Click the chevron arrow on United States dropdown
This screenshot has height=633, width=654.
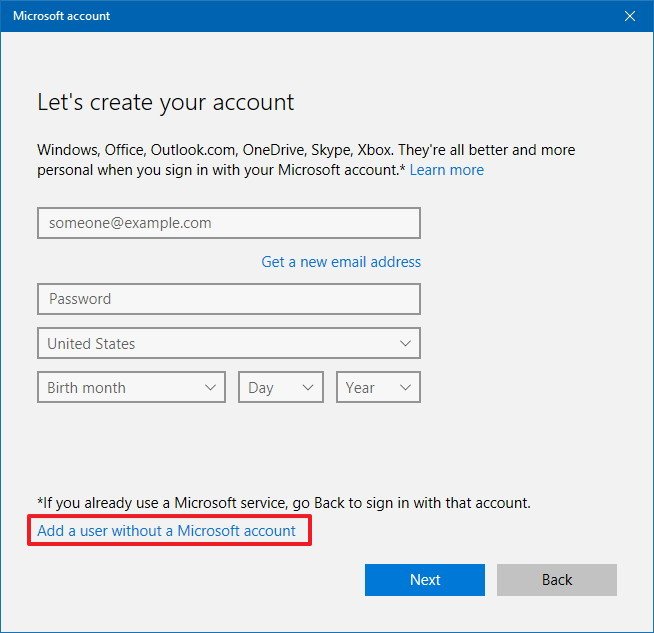pos(405,343)
